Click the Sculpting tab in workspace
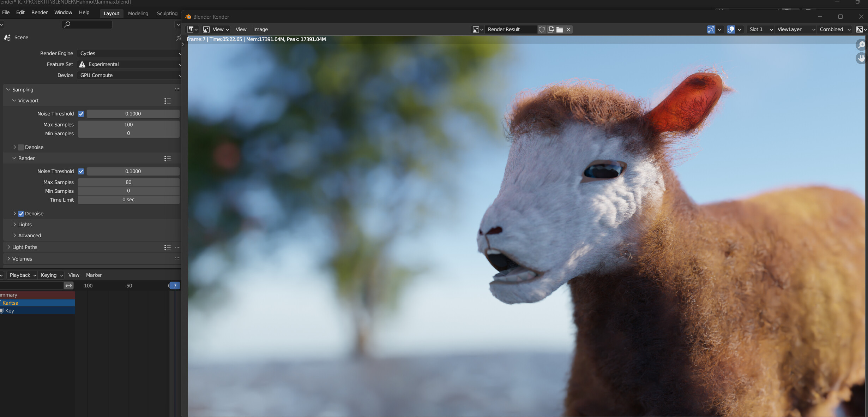 (x=167, y=13)
